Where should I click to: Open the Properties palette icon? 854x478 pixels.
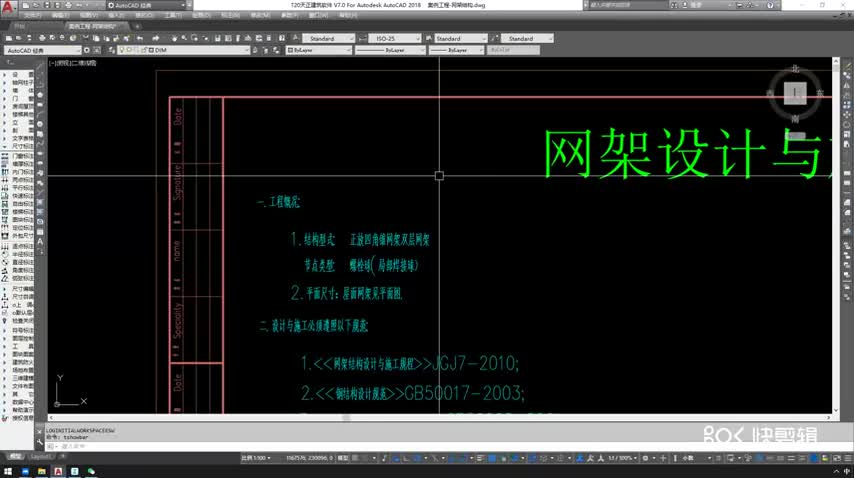tap(217, 39)
